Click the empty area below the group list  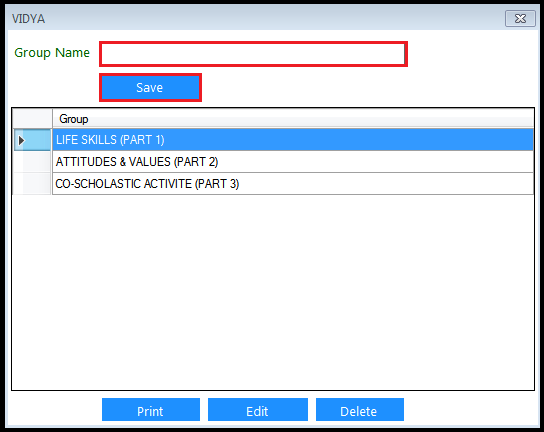(273, 291)
